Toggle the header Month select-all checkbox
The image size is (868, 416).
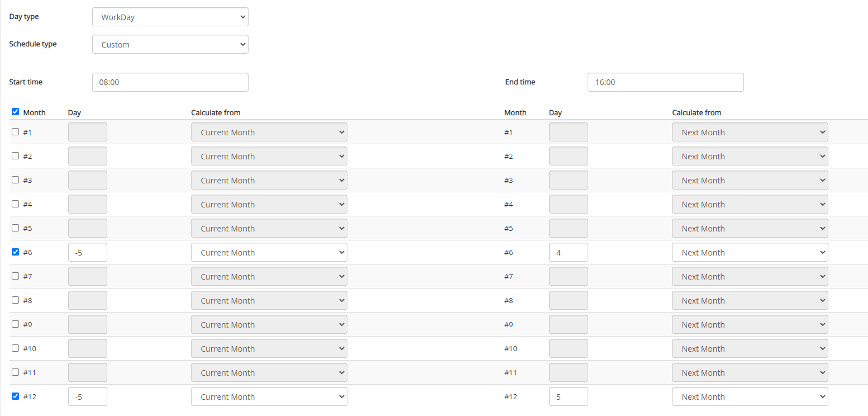(x=15, y=112)
